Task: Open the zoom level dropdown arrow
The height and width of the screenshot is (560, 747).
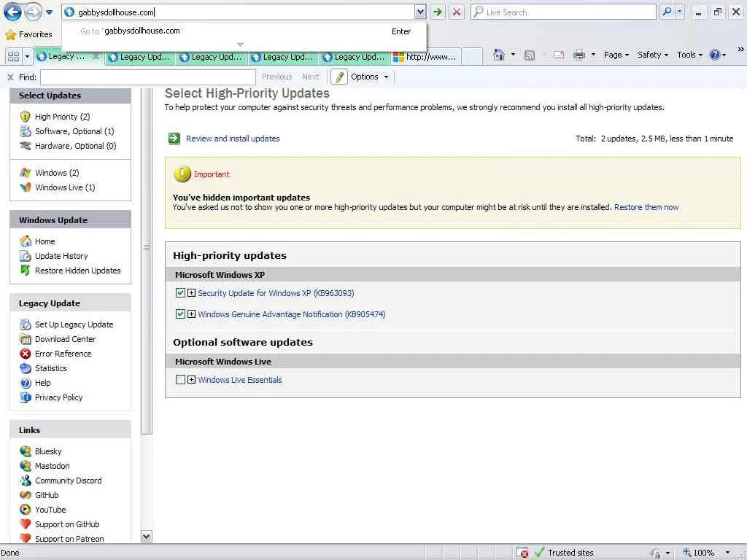Action: point(727,553)
